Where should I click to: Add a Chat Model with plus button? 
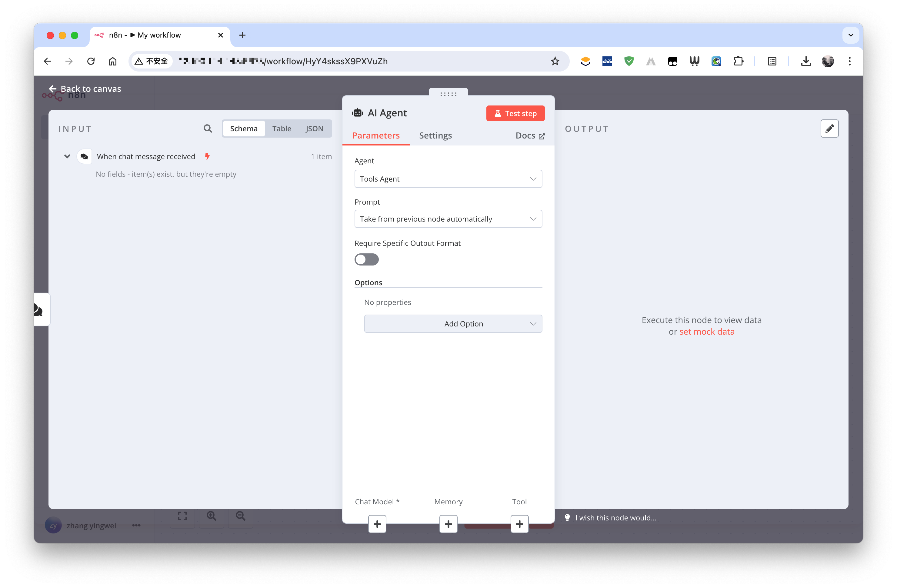(377, 524)
